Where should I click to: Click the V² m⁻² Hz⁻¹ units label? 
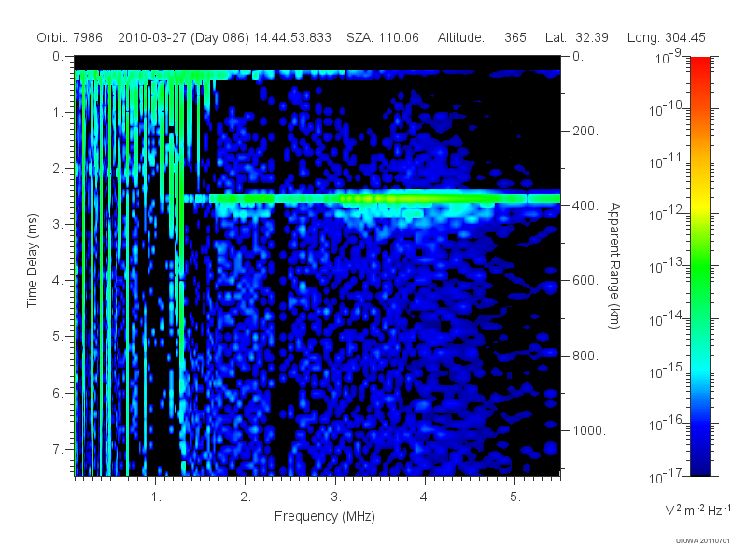point(698,510)
